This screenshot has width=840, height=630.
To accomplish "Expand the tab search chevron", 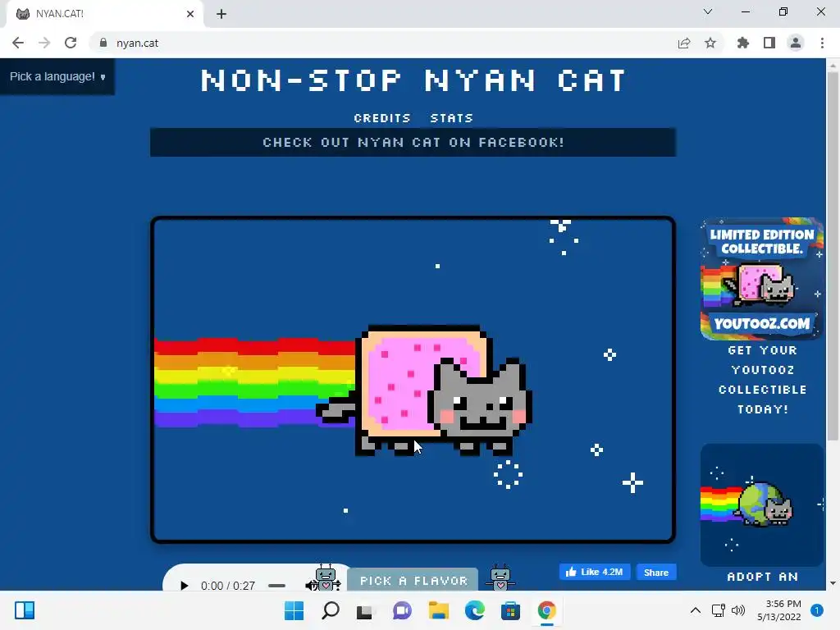I will coord(708,11).
